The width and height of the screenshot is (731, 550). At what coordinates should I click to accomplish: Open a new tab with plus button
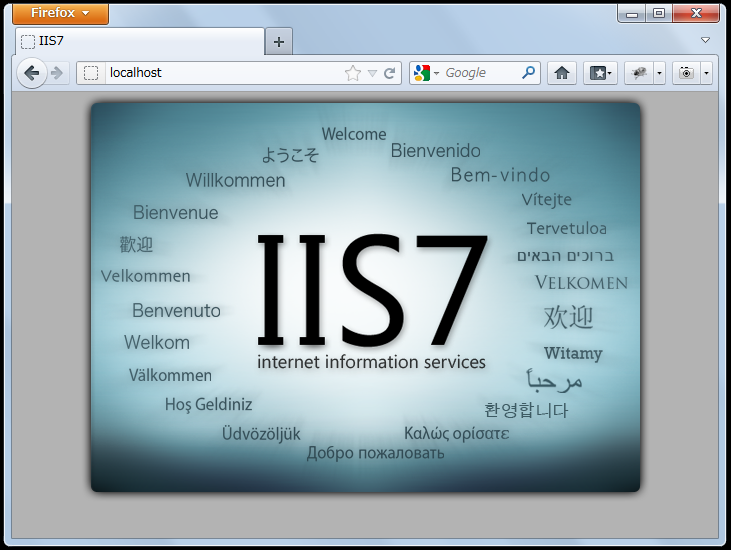(279, 42)
